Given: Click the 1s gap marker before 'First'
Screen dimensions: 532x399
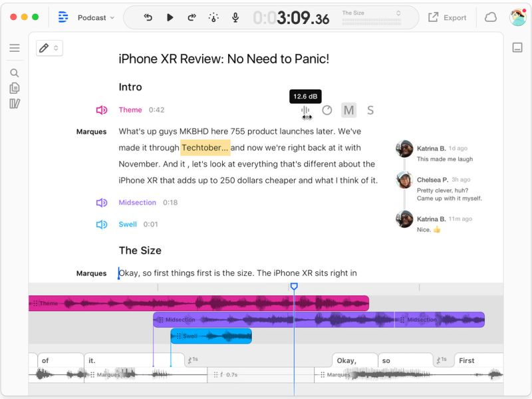Looking at the screenshot, I should pyautogui.click(x=442, y=360).
